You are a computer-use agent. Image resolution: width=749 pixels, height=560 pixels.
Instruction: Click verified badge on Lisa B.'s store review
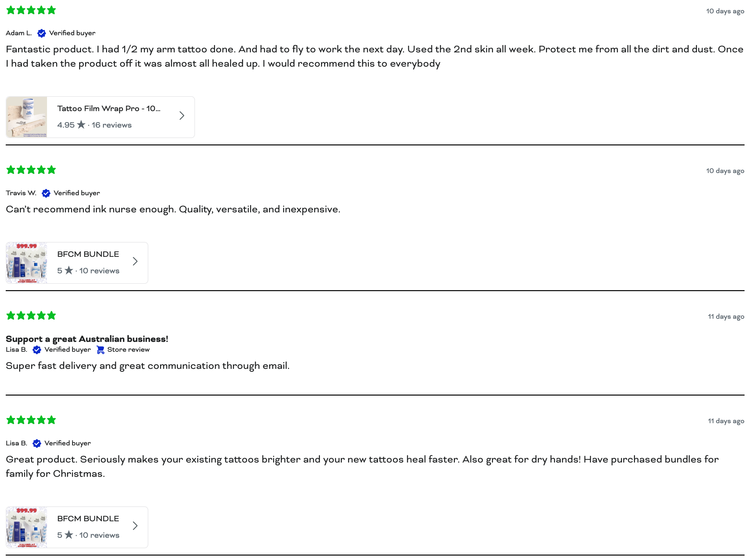[x=37, y=350]
